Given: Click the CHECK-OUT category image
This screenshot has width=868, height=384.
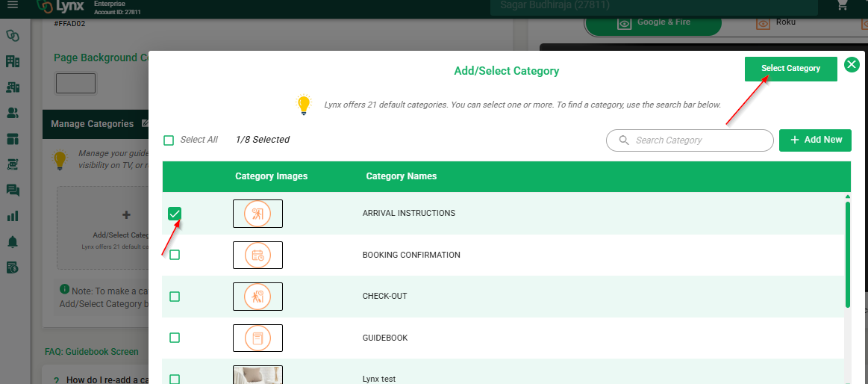Looking at the screenshot, I should click(x=258, y=297).
